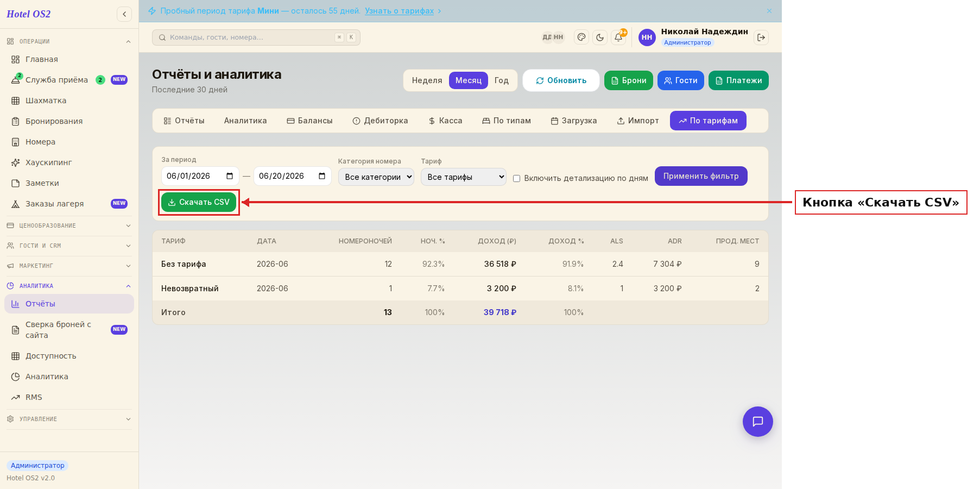Viewport: 980px width, 489px height.
Task: Open Хаускипинг in the sidebar
Action: click(x=69, y=162)
